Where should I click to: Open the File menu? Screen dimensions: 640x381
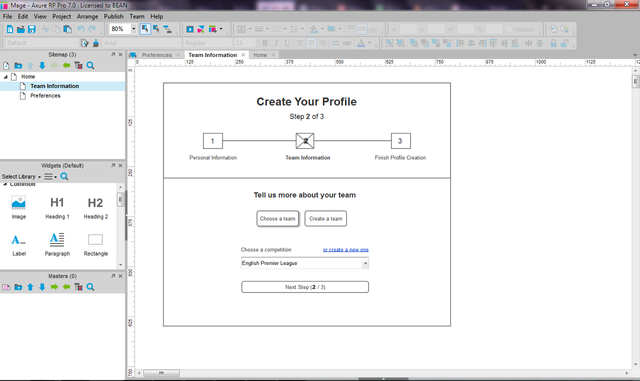click(7, 16)
